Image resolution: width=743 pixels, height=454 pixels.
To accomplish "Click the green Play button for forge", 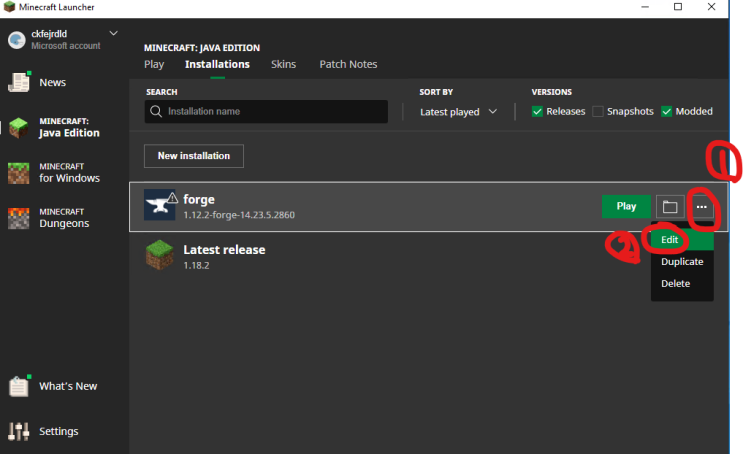I will (626, 206).
